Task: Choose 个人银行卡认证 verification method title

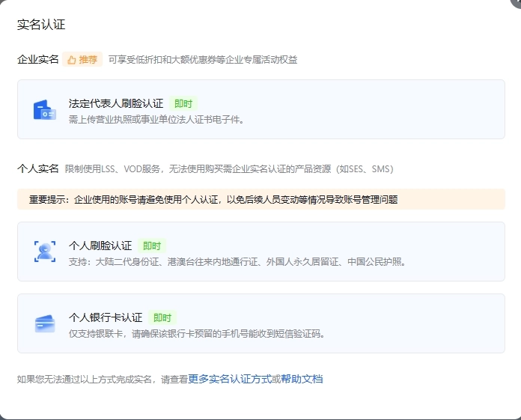Action: 106,317
